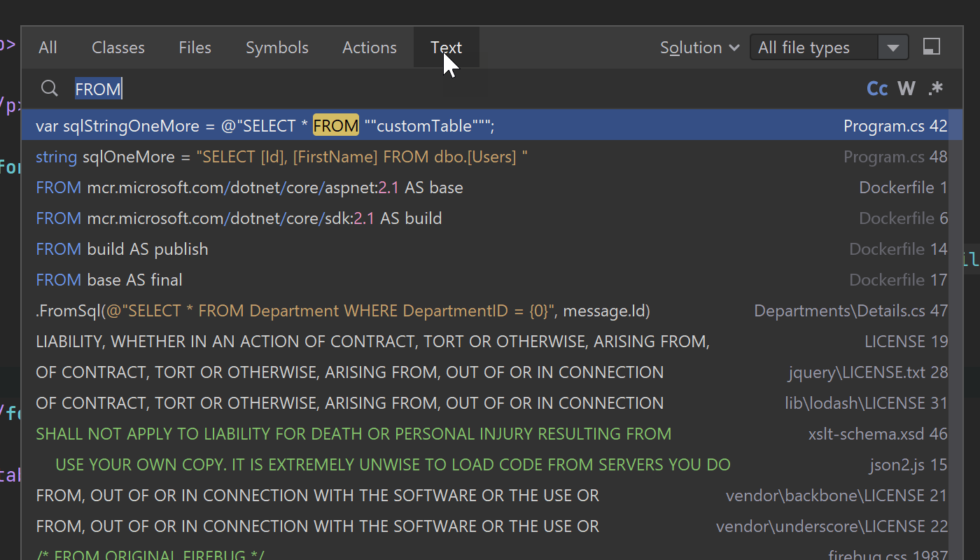Open Program.cs line 48 sqlOneMore result
980x560 pixels.
coord(420,157)
